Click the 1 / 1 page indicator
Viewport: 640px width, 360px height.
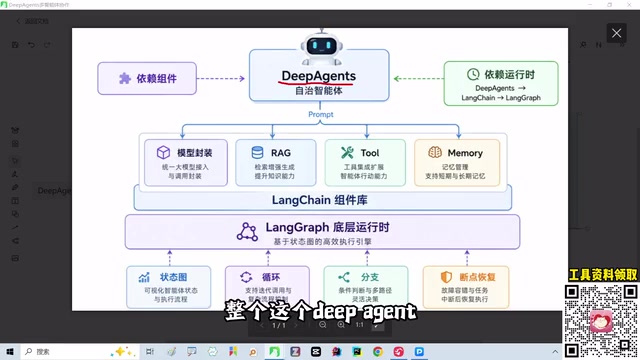click(x=279, y=325)
